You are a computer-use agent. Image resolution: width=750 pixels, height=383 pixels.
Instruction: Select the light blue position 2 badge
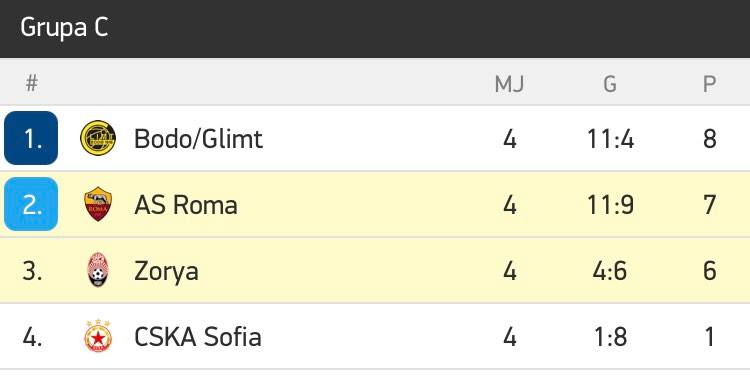coord(31,204)
